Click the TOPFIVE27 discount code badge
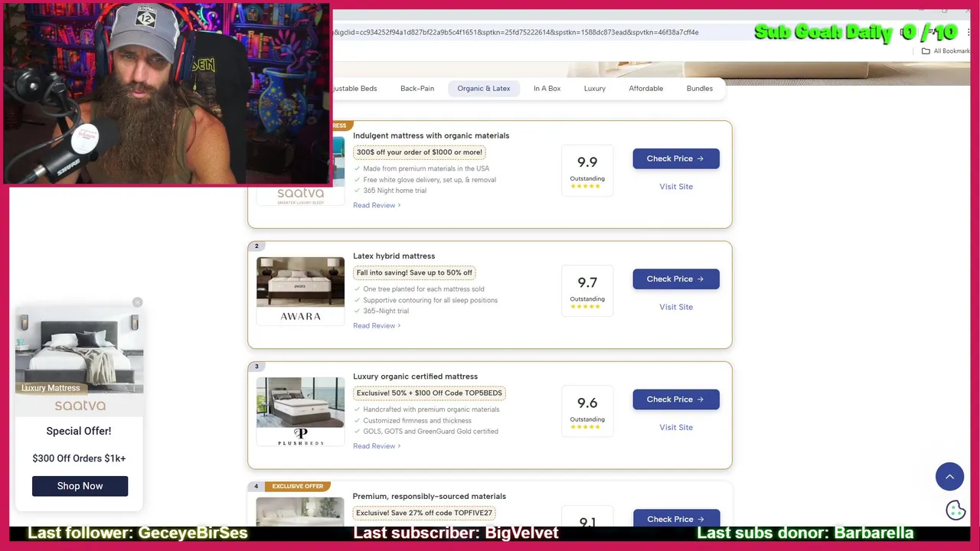 coord(424,513)
